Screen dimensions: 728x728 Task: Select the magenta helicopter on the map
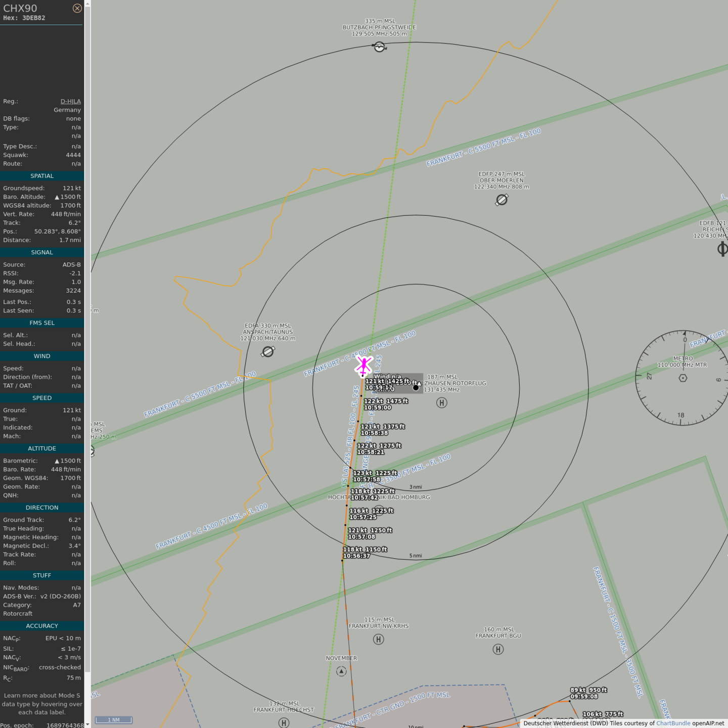[363, 366]
